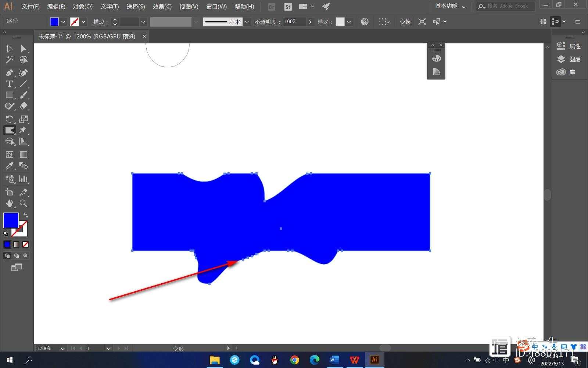Open the 库 libraries panel

tap(566, 72)
